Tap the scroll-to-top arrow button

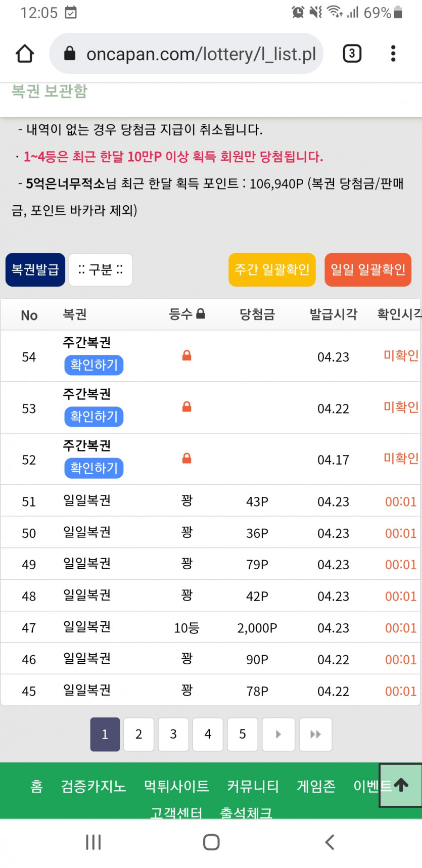coord(401,785)
